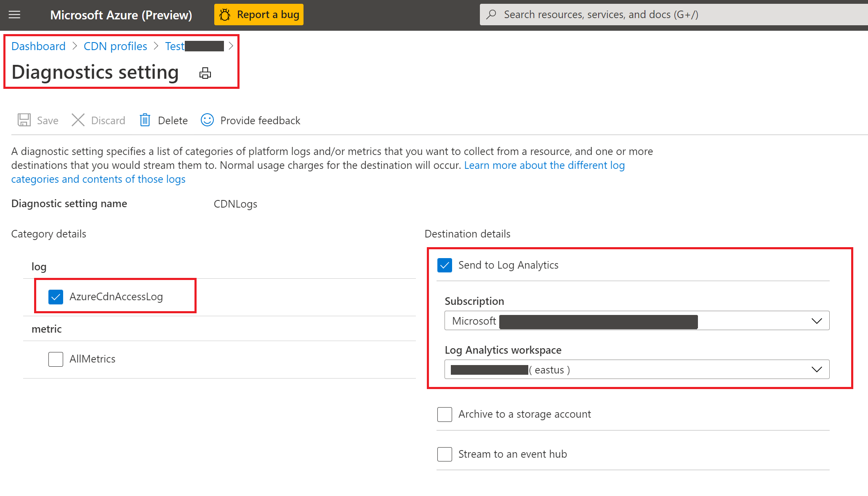Click the Discard label
This screenshot has width=868, height=496.
(x=108, y=120)
